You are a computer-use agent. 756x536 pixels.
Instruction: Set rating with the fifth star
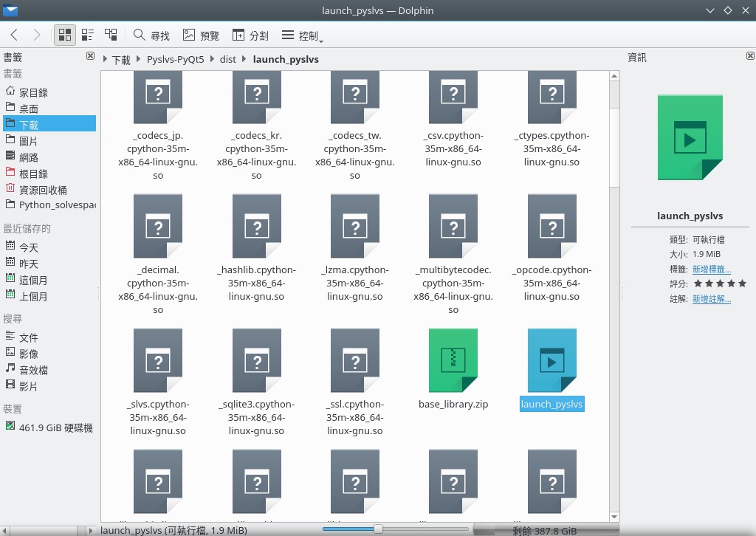pos(743,284)
